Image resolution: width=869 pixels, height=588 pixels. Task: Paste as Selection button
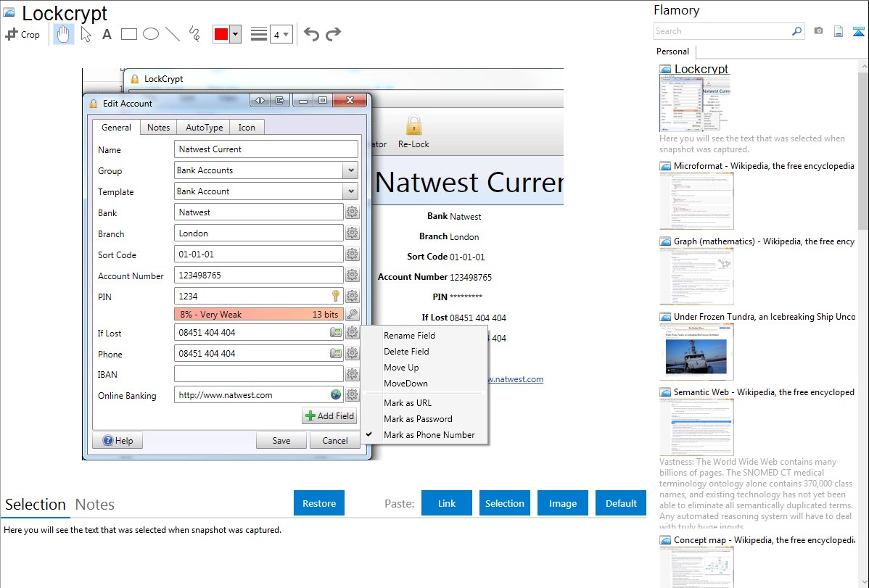505,503
